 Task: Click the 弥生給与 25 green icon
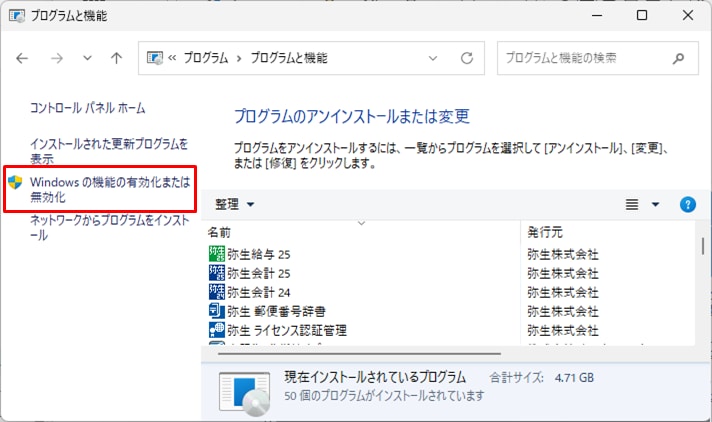tap(217, 254)
